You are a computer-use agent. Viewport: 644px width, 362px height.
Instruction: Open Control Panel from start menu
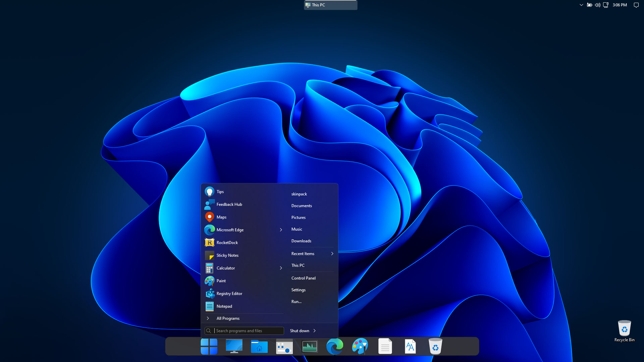[304, 278]
